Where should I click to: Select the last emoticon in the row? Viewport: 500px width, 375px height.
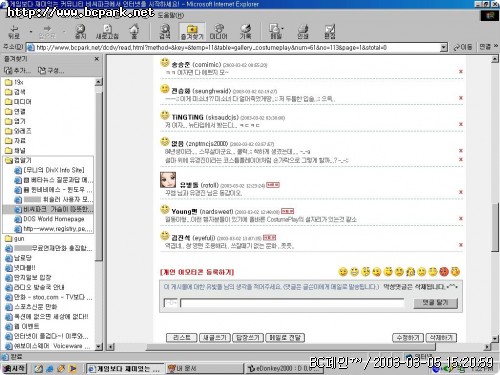click(455, 272)
